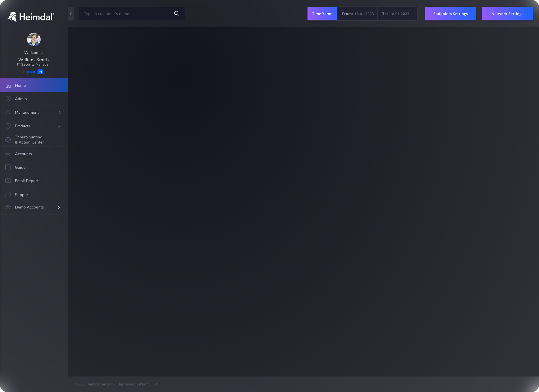Click the Timeframe button
539x392 pixels.
322,14
